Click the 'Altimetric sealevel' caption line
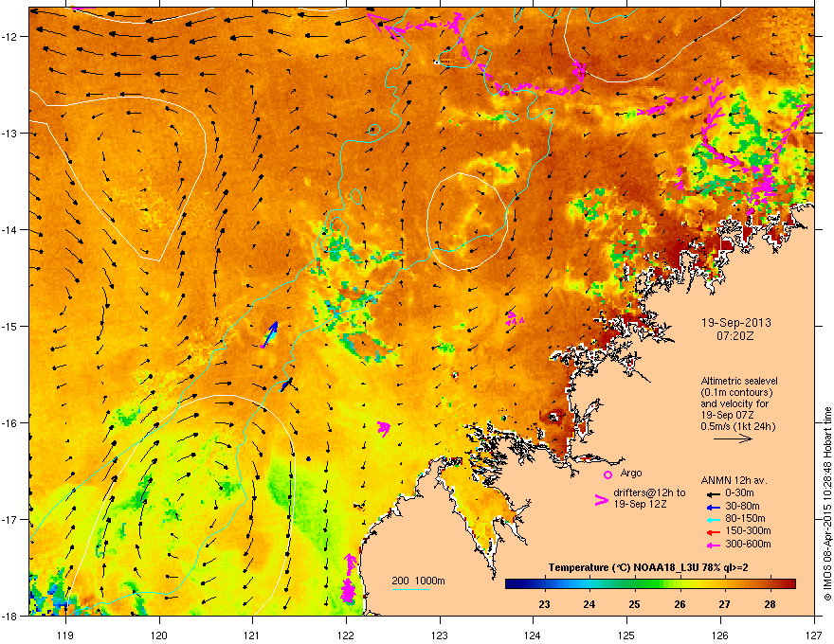 (739, 381)
